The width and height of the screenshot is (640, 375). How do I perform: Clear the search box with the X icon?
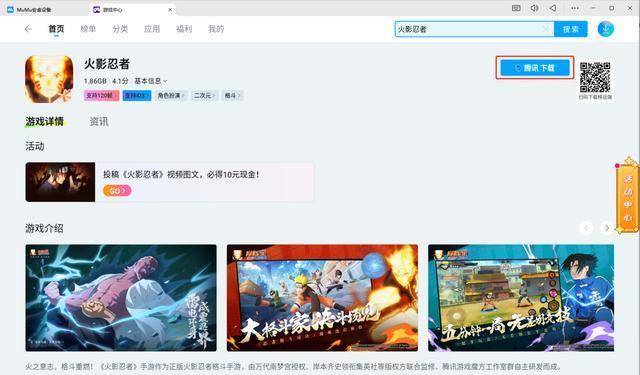[546, 29]
